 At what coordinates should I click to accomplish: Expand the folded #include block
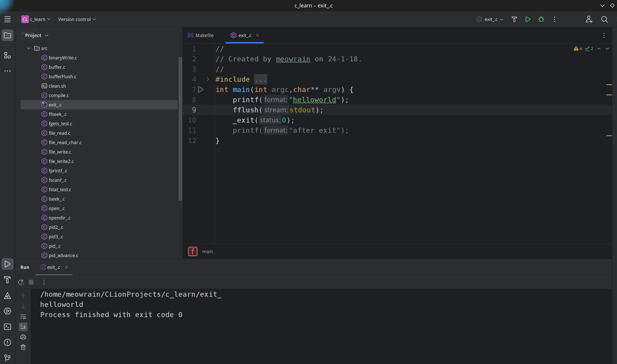click(208, 79)
